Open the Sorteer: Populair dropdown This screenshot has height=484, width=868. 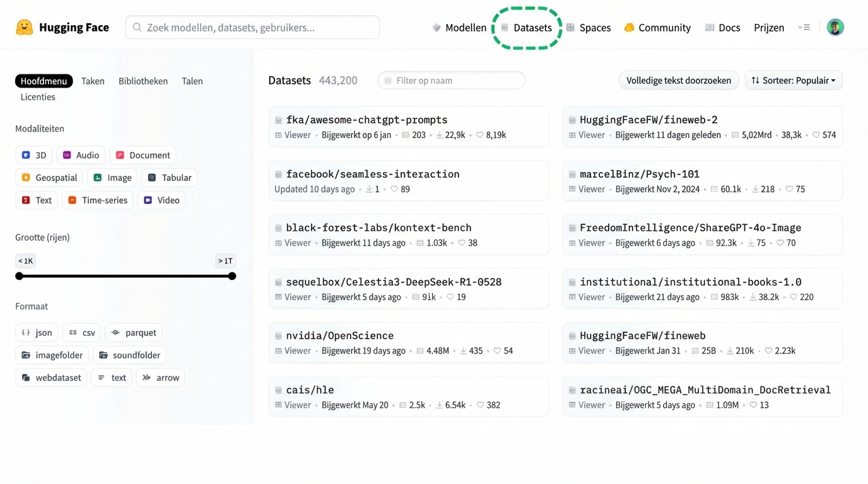[793, 81]
